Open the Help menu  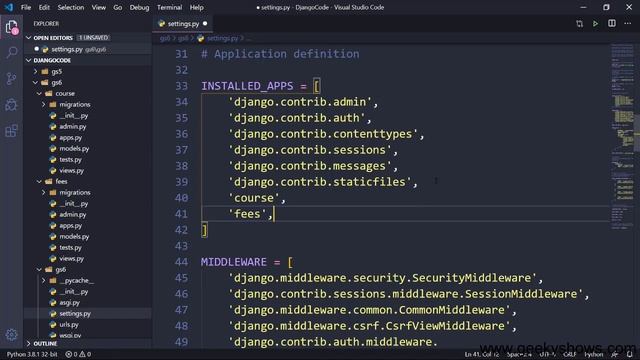[x=196, y=7]
